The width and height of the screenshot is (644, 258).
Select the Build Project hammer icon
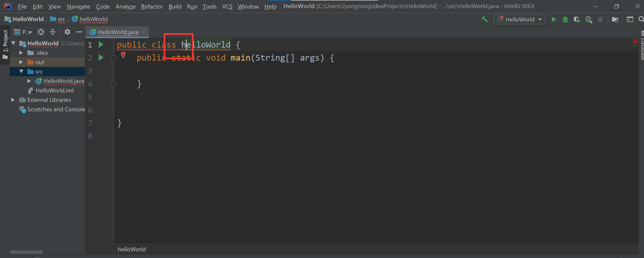(x=485, y=19)
